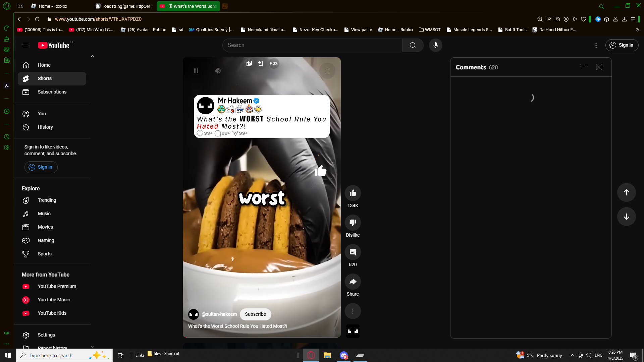Open comments via the 620 comment icon
Image resolution: width=644 pixels, height=362 pixels.
point(353,252)
